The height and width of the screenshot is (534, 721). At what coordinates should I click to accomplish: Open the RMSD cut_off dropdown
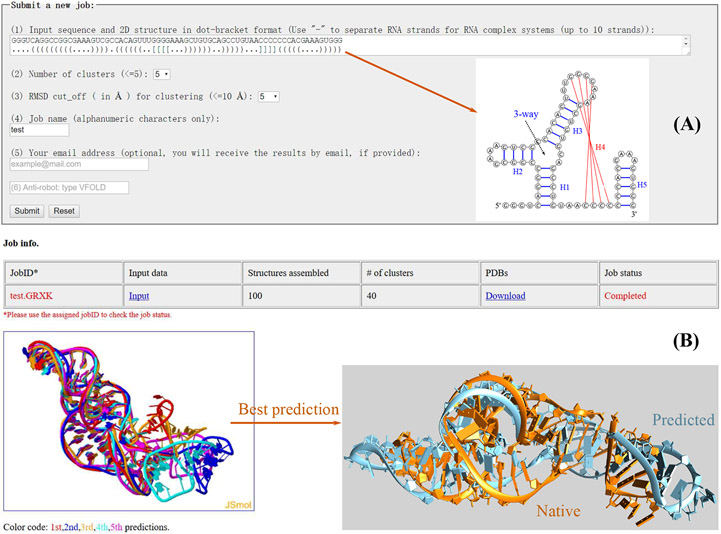pos(269,97)
